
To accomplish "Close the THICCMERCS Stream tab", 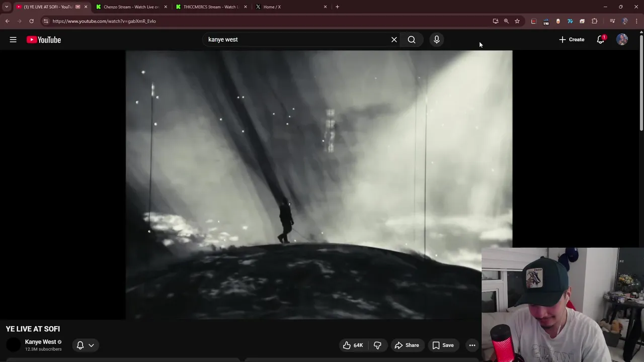I will [x=246, y=7].
